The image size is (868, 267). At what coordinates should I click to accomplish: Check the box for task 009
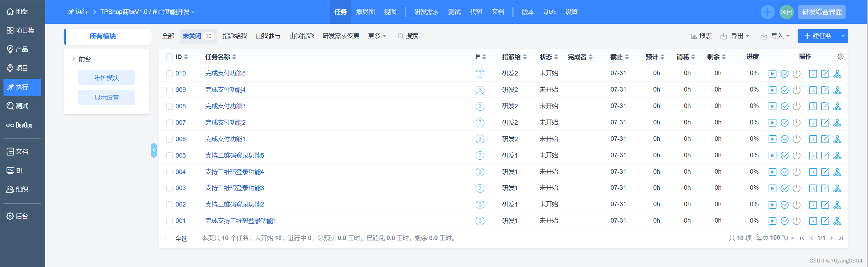(x=169, y=90)
